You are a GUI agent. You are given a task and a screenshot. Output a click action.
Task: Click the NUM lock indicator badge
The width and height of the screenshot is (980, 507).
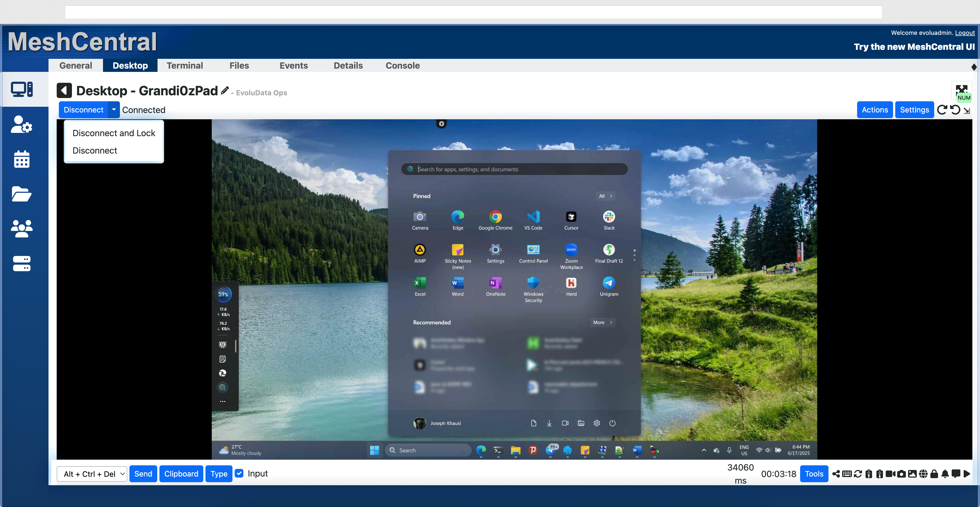pos(964,98)
